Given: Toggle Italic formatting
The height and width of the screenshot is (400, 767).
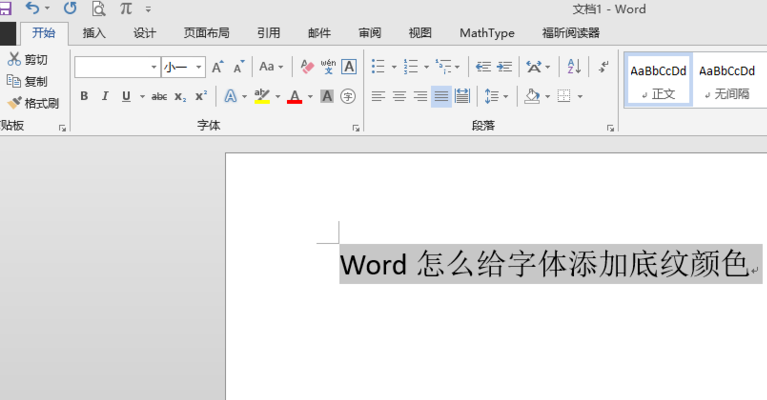Looking at the screenshot, I should click(x=105, y=96).
